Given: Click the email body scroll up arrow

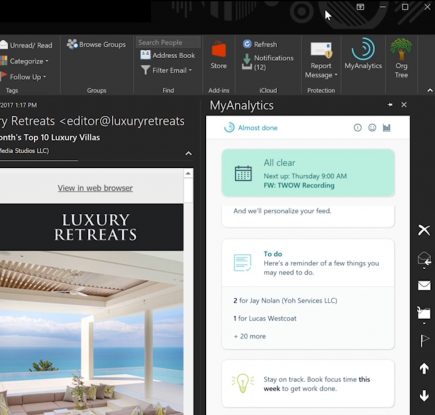Looking at the screenshot, I should click(188, 173).
